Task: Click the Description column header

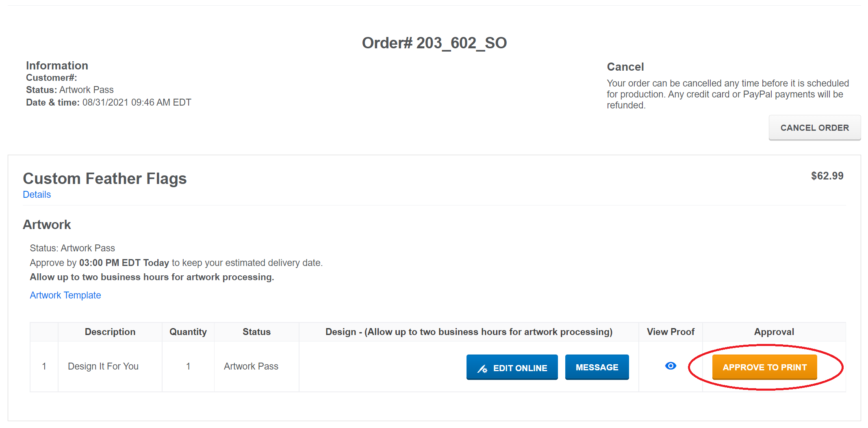Action: (x=110, y=332)
